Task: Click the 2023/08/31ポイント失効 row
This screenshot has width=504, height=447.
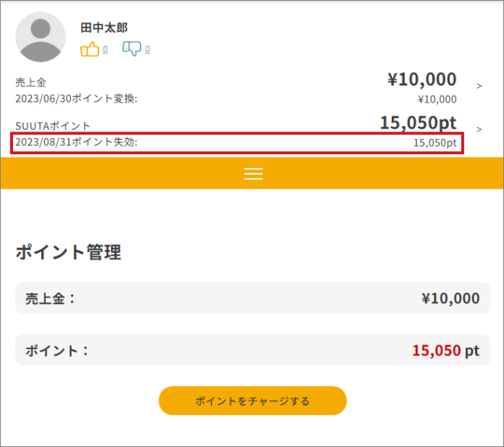Action: [237, 143]
